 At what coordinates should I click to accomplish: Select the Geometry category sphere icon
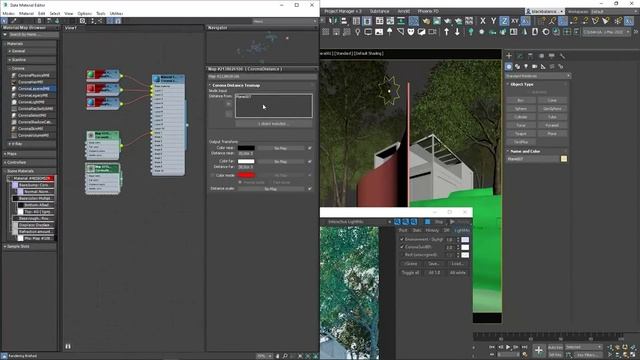[x=509, y=66]
